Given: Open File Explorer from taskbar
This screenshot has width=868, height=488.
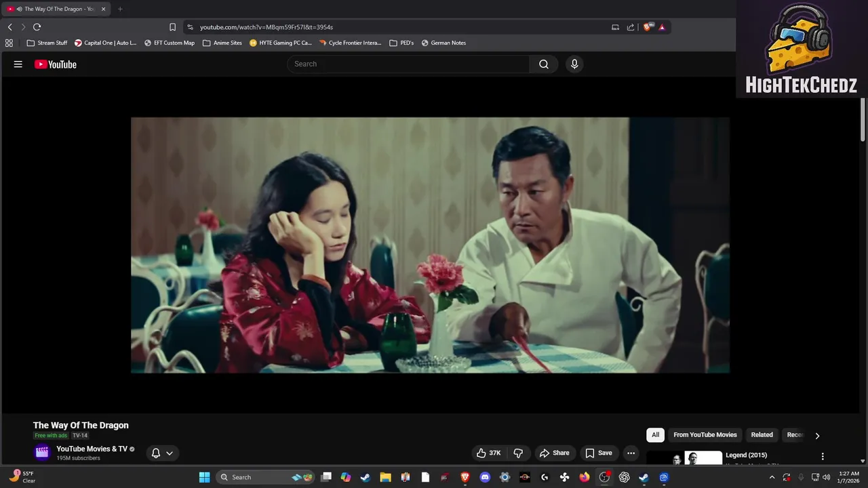Looking at the screenshot, I should click(385, 477).
